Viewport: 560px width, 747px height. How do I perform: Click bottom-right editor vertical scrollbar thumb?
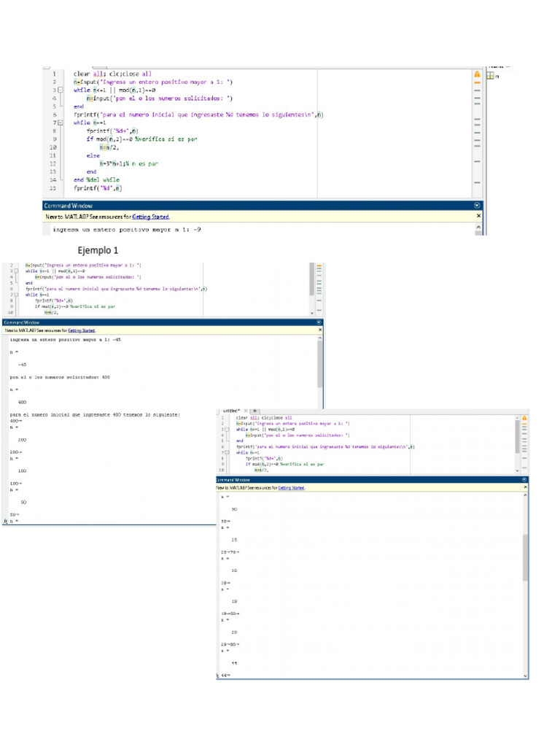coord(517,436)
